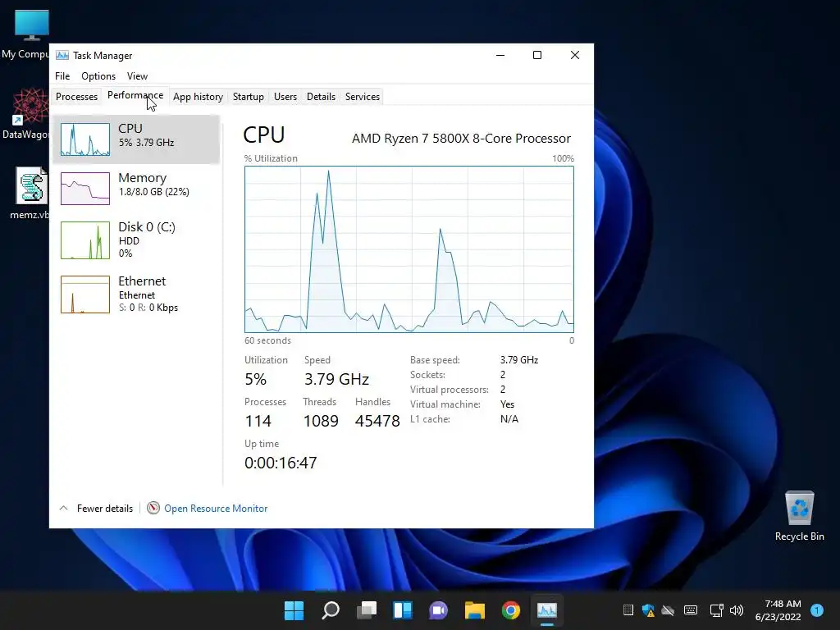Switch to the Processes tab

point(76,97)
